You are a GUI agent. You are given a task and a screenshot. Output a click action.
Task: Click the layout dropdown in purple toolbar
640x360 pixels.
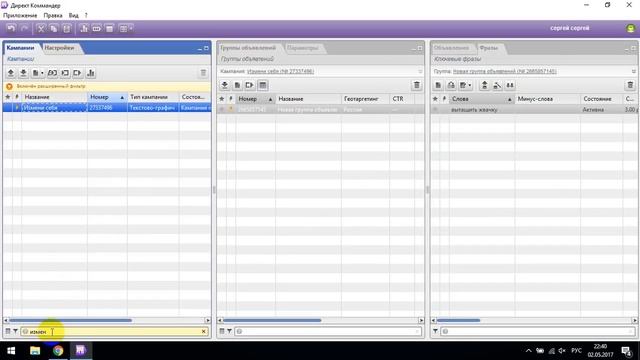point(125,29)
